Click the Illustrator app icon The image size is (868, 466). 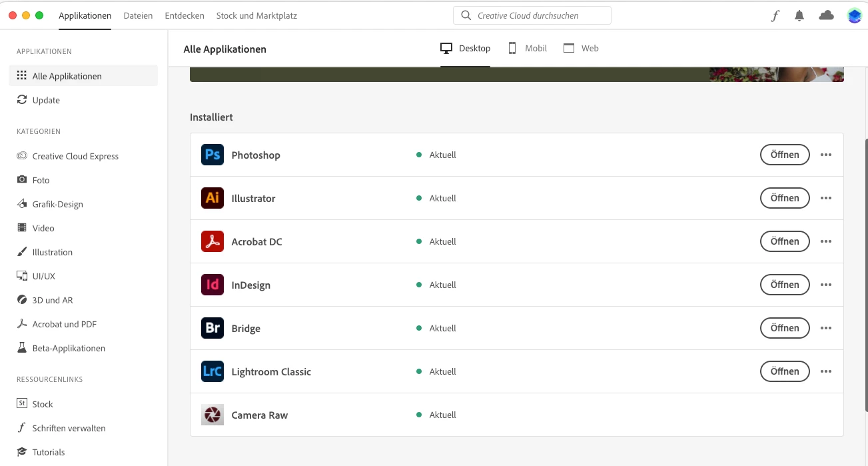pyautogui.click(x=213, y=198)
